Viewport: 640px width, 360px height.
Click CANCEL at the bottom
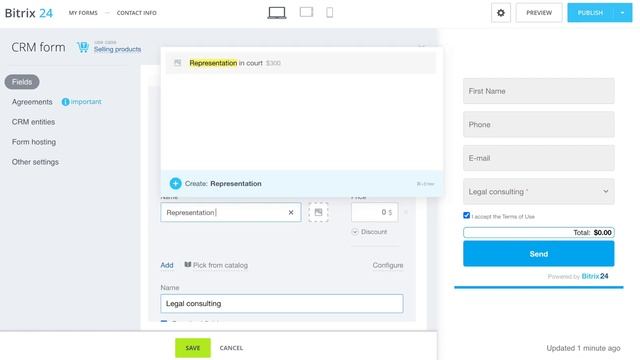click(x=231, y=348)
